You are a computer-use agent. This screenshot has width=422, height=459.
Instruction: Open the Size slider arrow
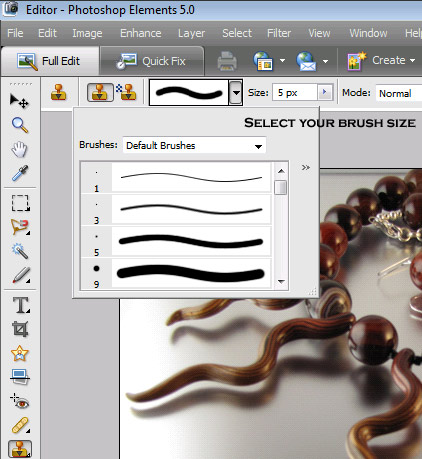coord(325,92)
